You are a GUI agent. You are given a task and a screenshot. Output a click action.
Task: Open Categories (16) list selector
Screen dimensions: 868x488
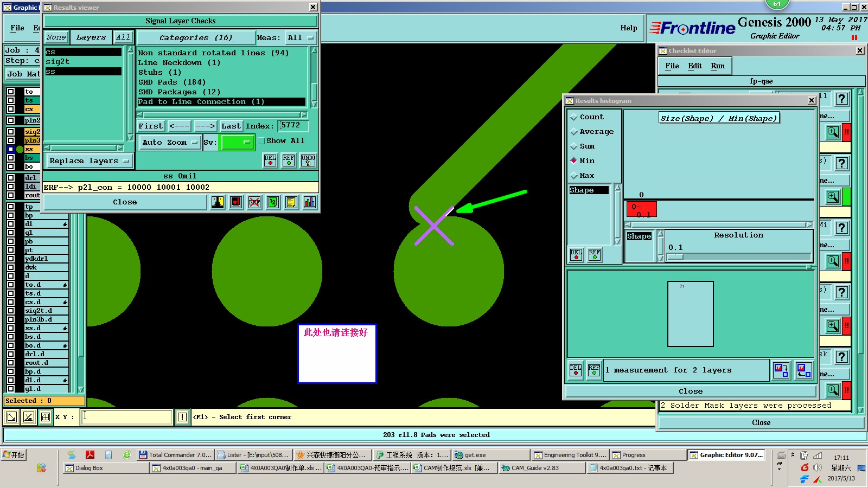pyautogui.click(x=196, y=38)
